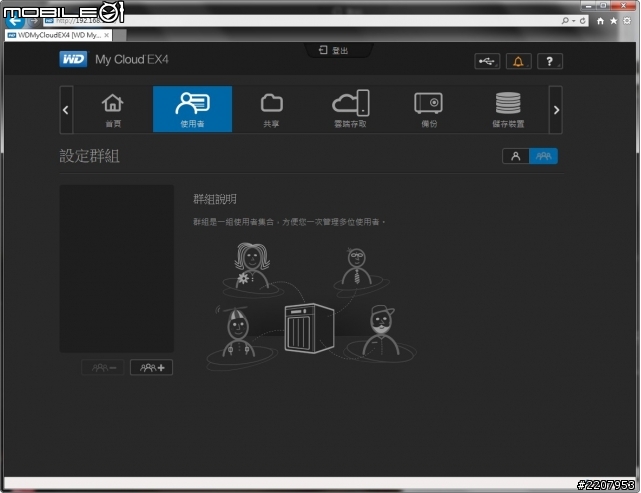Click the empty group list panel
Image resolution: width=641 pixels, height=493 pixels.
click(117, 269)
